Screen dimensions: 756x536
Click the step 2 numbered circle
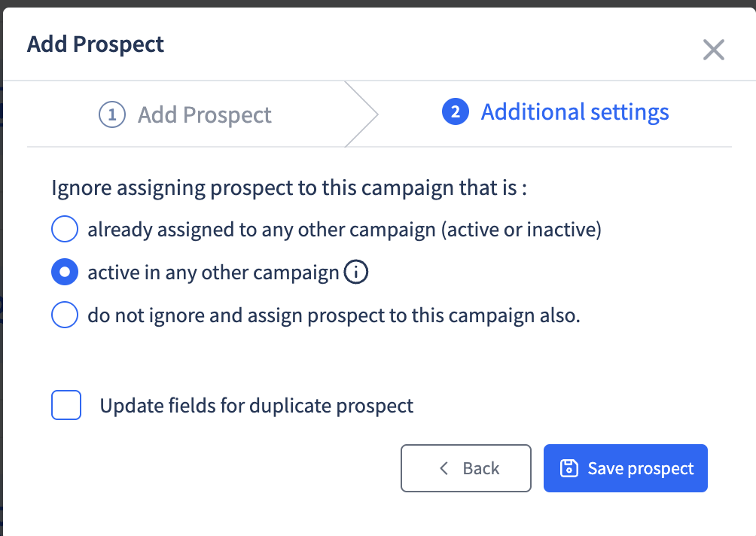pyautogui.click(x=455, y=112)
